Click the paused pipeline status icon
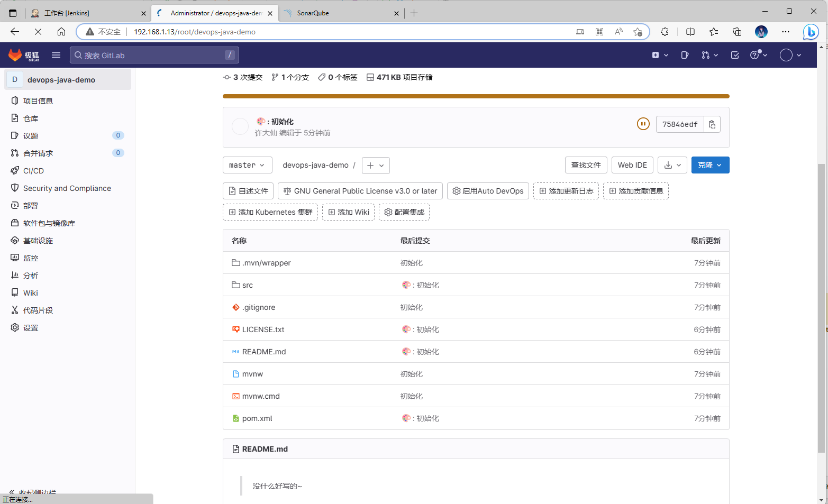The height and width of the screenshot is (504, 828). pyautogui.click(x=643, y=124)
